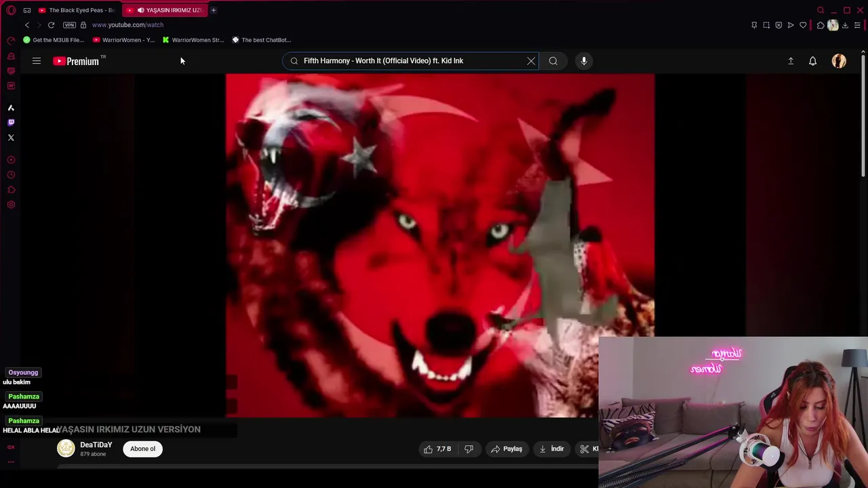Click the AAAAUUUU chat message
The height and width of the screenshot is (488, 868).
(19, 406)
